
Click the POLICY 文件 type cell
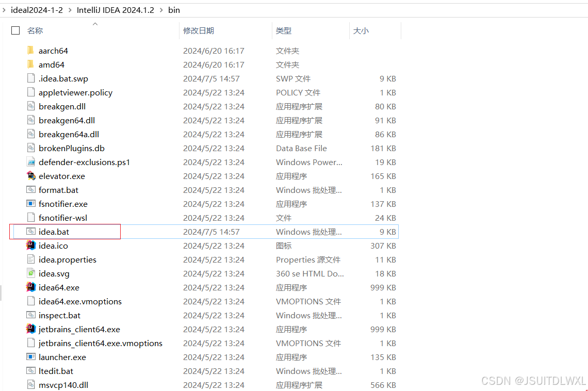click(x=298, y=92)
